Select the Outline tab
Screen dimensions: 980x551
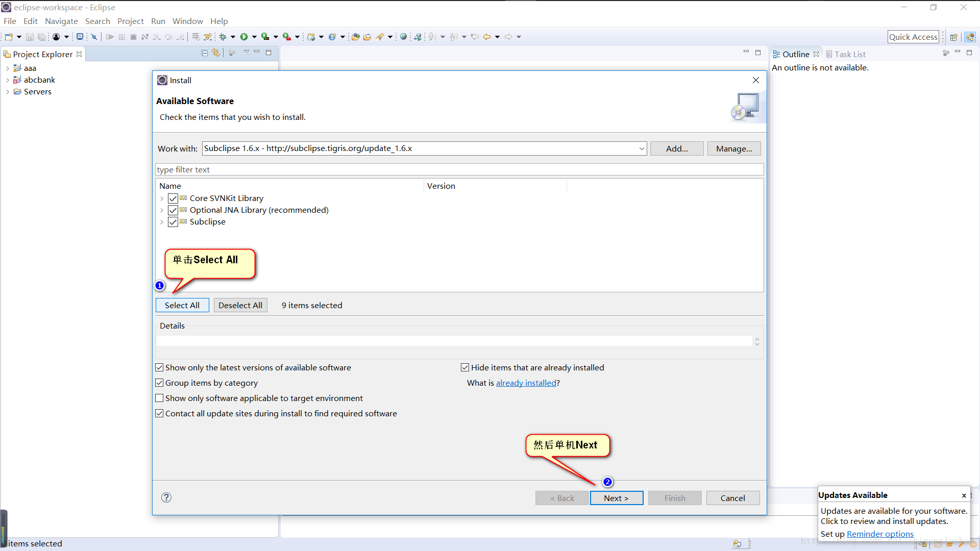click(x=796, y=54)
